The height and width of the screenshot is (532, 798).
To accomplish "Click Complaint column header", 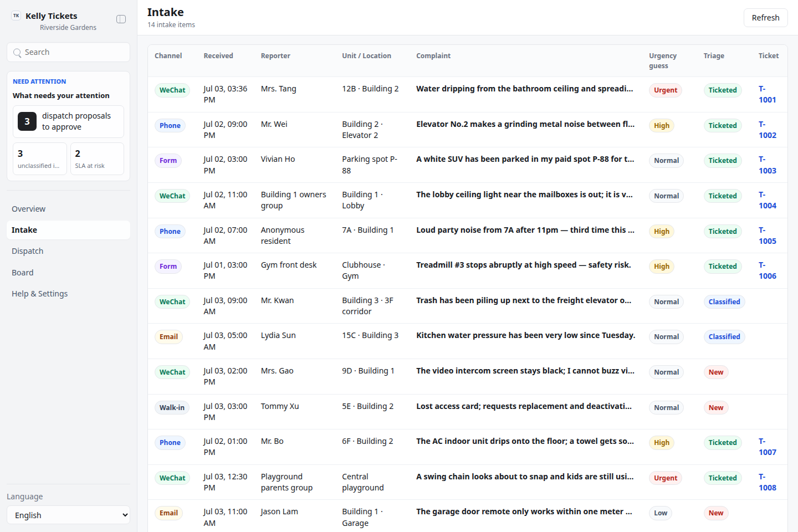I will 433,56.
